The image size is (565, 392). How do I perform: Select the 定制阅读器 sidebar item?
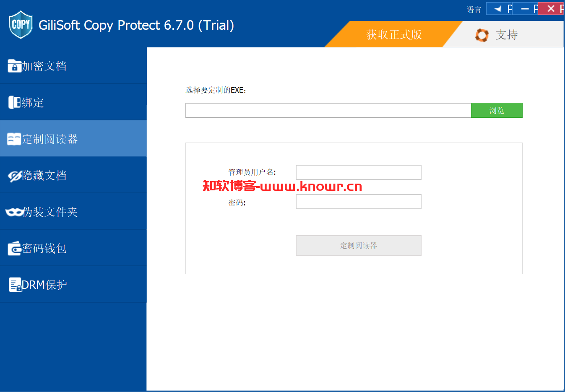click(x=73, y=139)
